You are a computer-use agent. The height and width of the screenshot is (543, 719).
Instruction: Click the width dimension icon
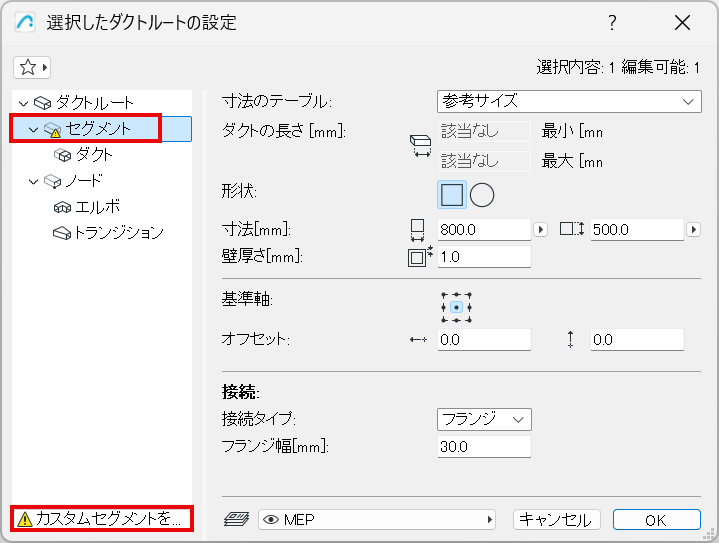coord(417,230)
